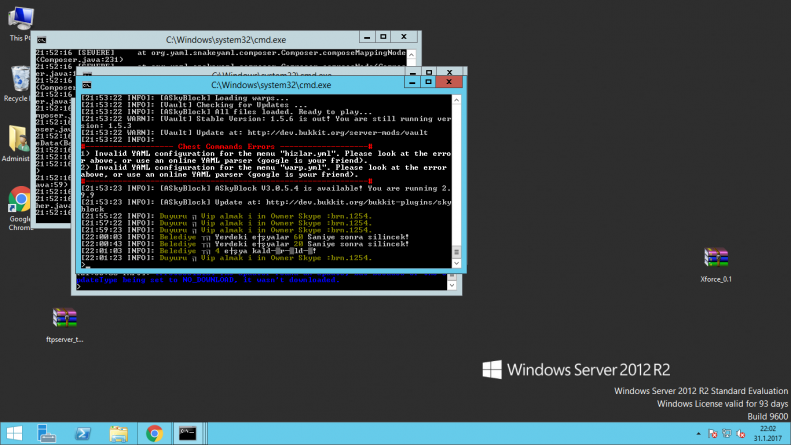
Task: Click the 22:01:23 Duyuru log line
Action: click(x=227, y=258)
